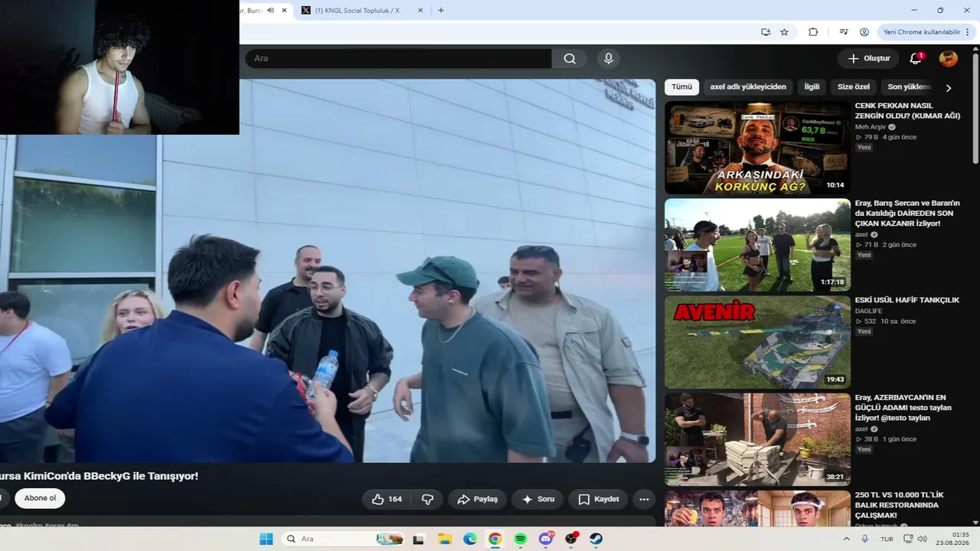Click the Paylaş share button

pos(477,499)
